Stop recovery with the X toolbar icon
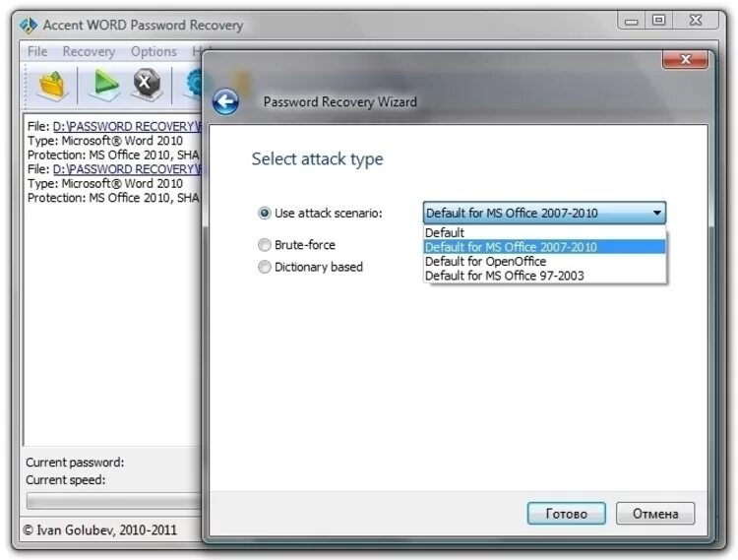The height and width of the screenshot is (560, 738). [x=147, y=85]
